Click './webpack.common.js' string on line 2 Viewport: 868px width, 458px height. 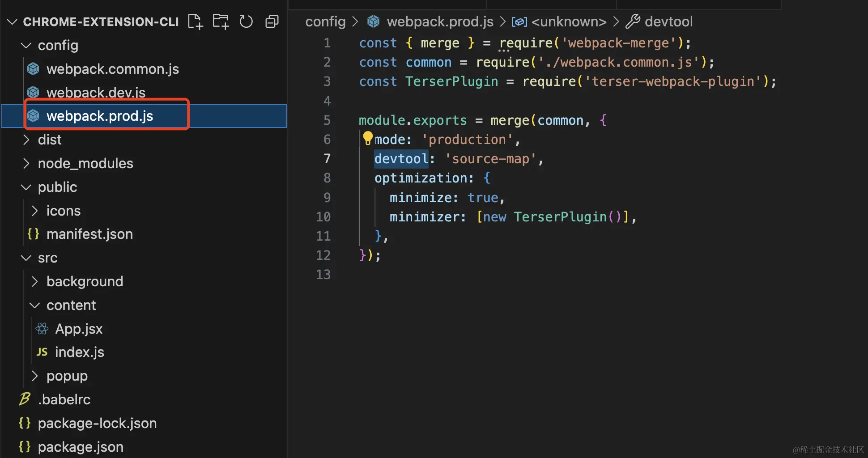point(619,62)
